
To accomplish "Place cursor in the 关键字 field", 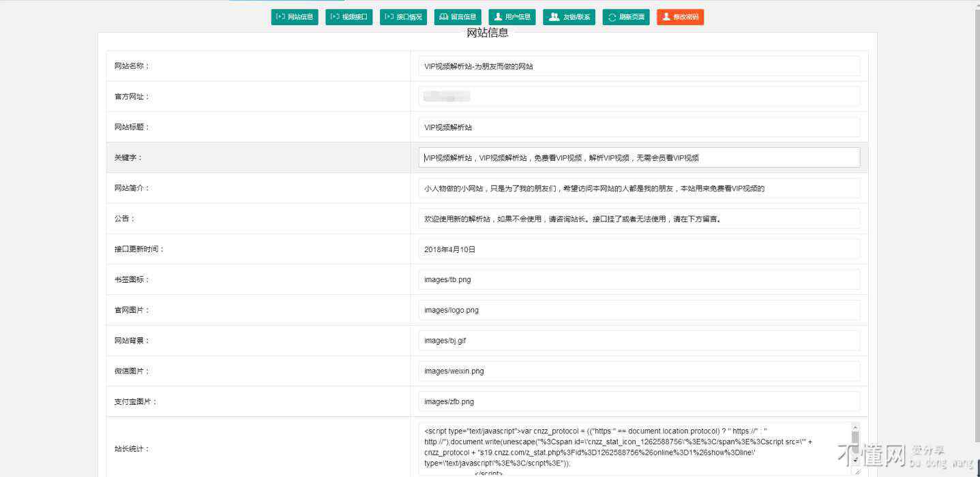I will [x=639, y=157].
